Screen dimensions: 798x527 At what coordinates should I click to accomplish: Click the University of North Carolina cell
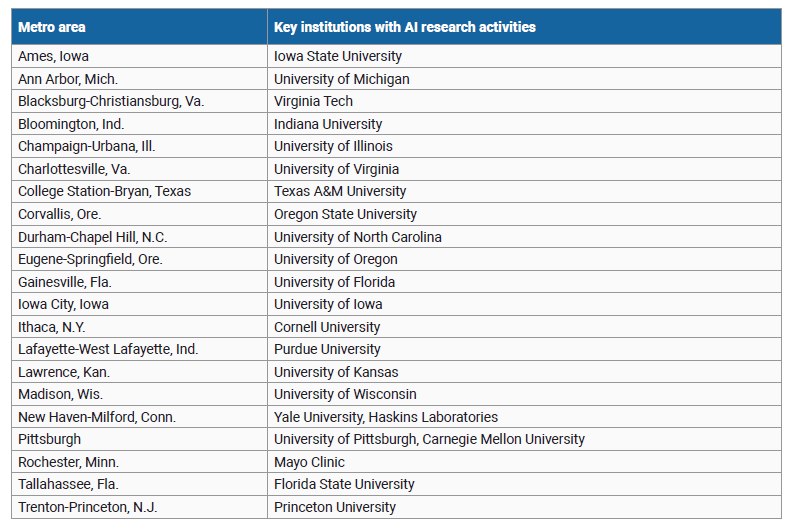pos(357,237)
